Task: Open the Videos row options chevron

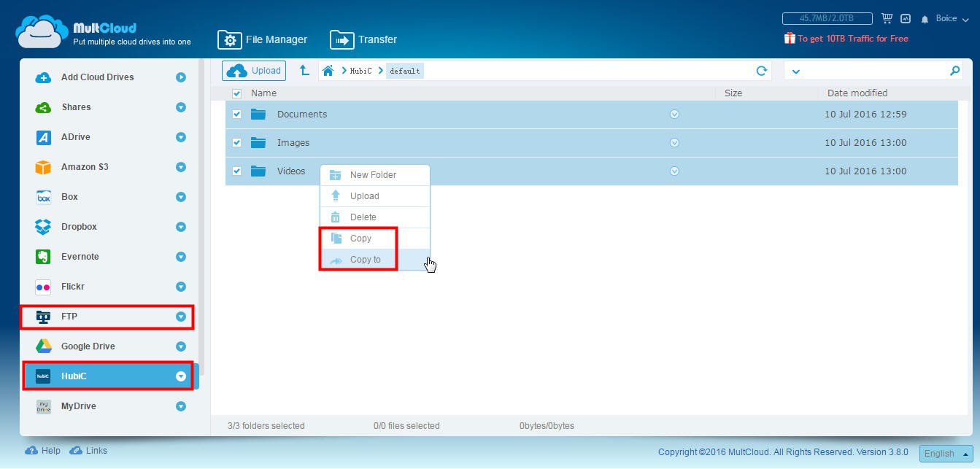Action: 674,171
